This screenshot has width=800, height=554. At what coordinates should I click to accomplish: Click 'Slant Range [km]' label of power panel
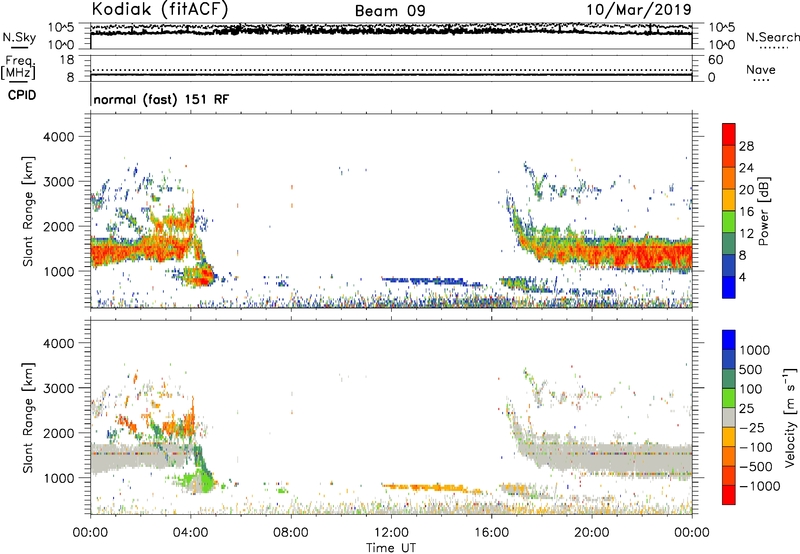click(28, 211)
